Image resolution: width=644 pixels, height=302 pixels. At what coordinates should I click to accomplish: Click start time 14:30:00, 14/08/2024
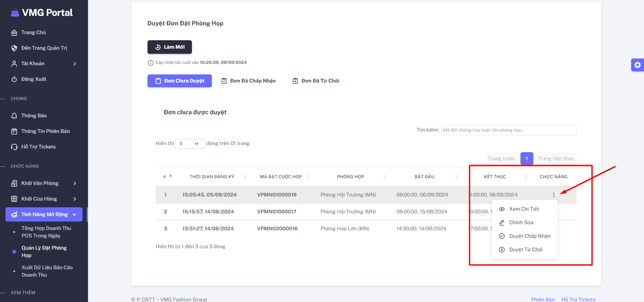point(421,229)
